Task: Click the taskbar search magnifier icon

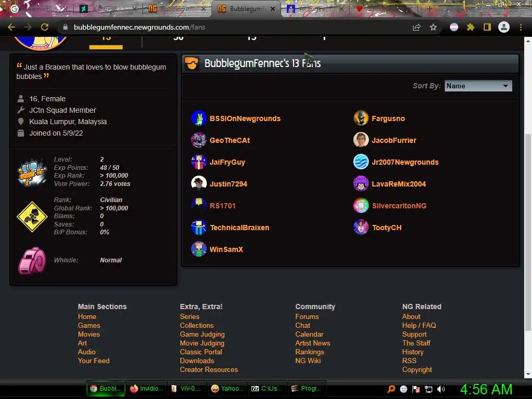Action: [391, 389]
